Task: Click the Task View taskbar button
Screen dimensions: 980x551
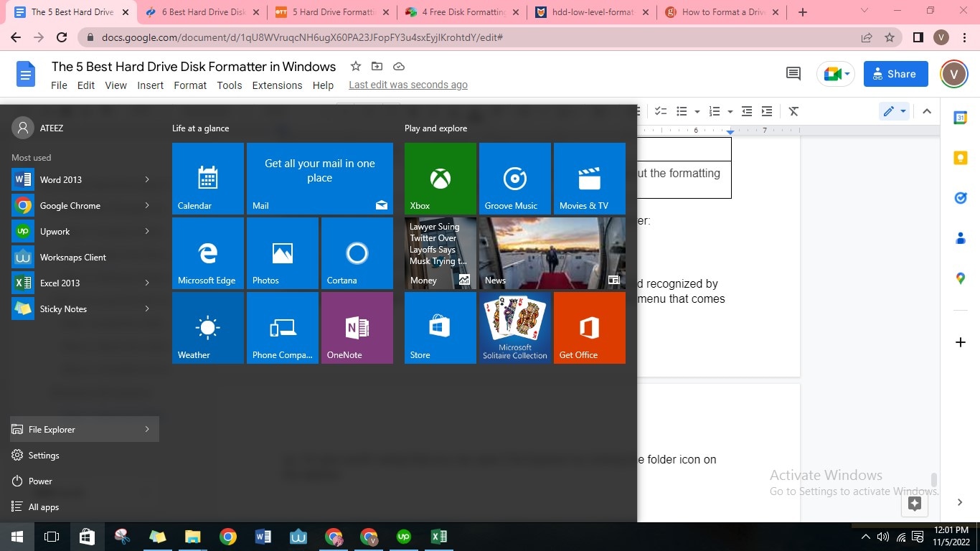Action: tap(52, 537)
